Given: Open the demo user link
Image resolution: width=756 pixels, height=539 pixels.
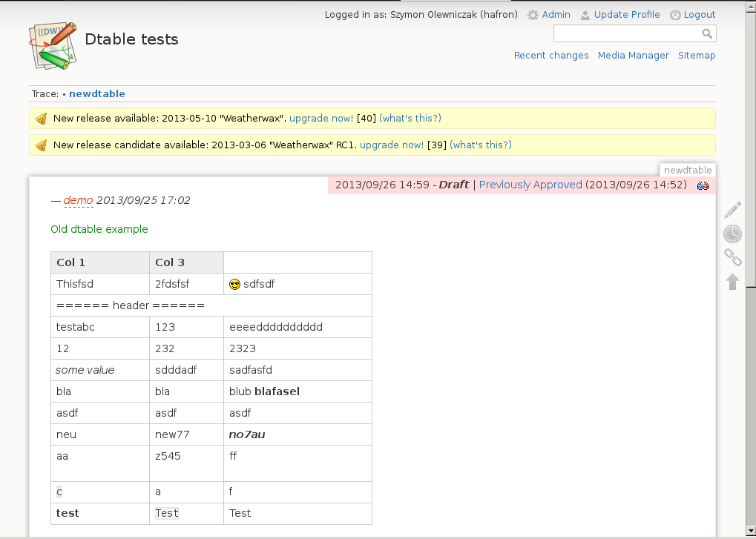Looking at the screenshot, I should coord(78,200).
